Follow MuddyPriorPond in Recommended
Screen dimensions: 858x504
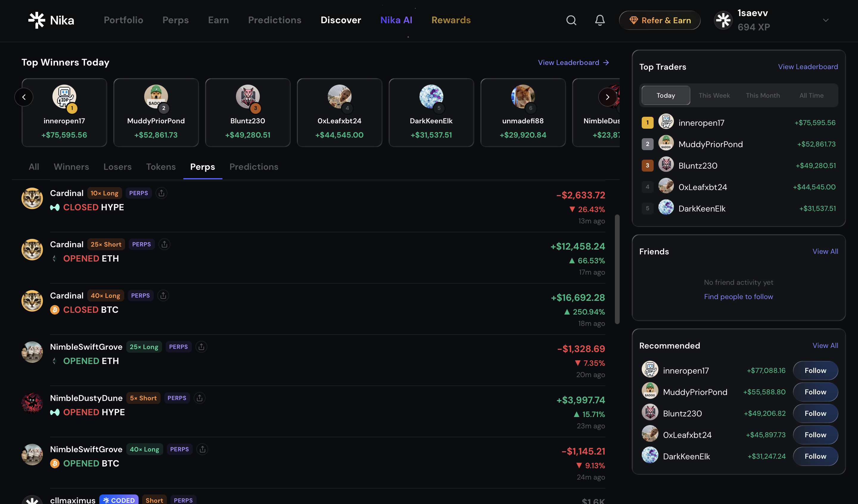(815, 392)
